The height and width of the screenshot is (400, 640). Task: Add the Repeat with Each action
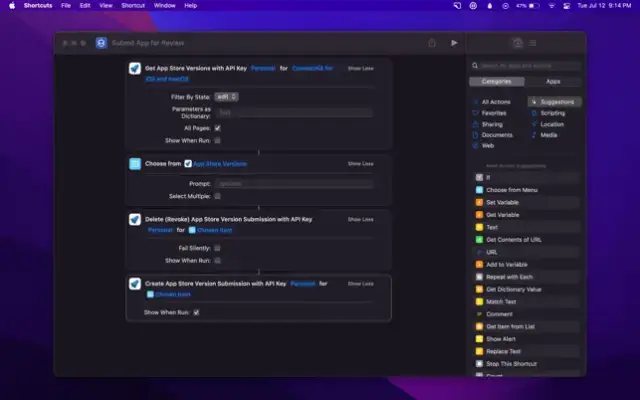click(x=527, y=277)
